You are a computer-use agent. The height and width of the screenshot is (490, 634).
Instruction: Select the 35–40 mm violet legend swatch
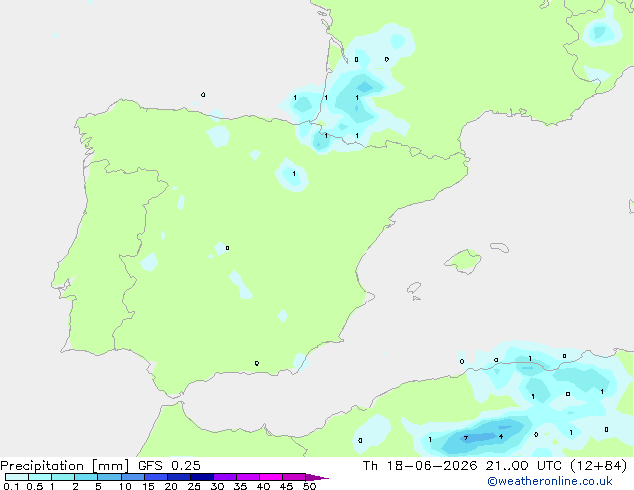[247, 477]
